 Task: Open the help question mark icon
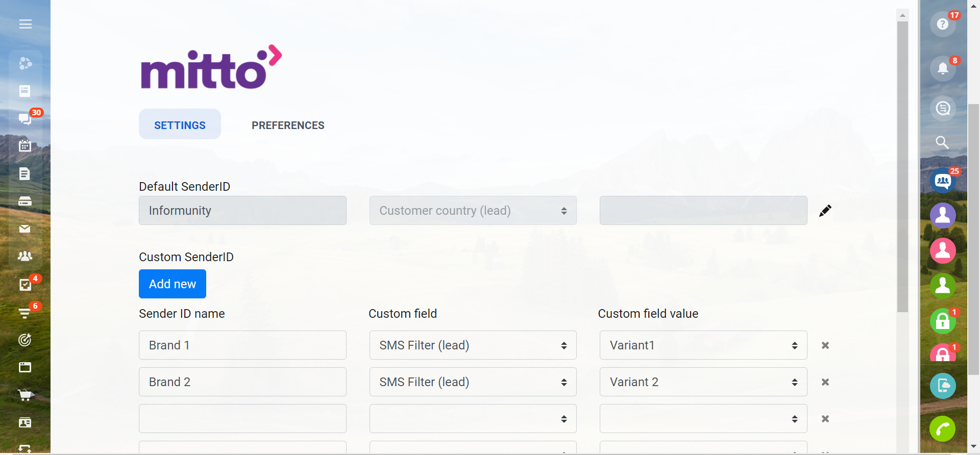[942, 24]
